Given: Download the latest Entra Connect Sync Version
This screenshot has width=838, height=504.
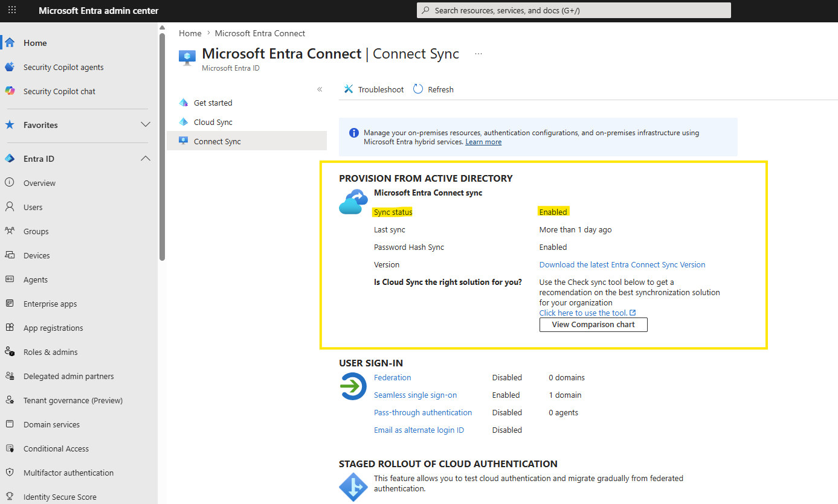Looking at the screenshot, I should pos(622,264).
